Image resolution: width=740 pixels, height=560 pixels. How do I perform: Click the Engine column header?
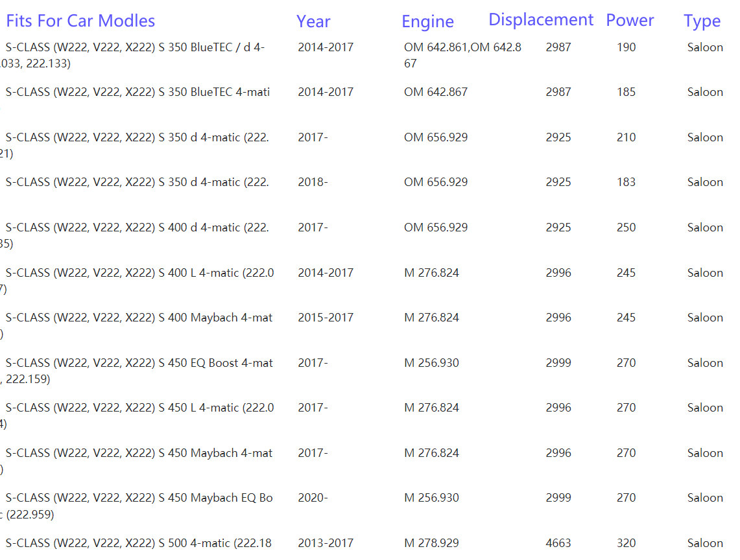427,21
